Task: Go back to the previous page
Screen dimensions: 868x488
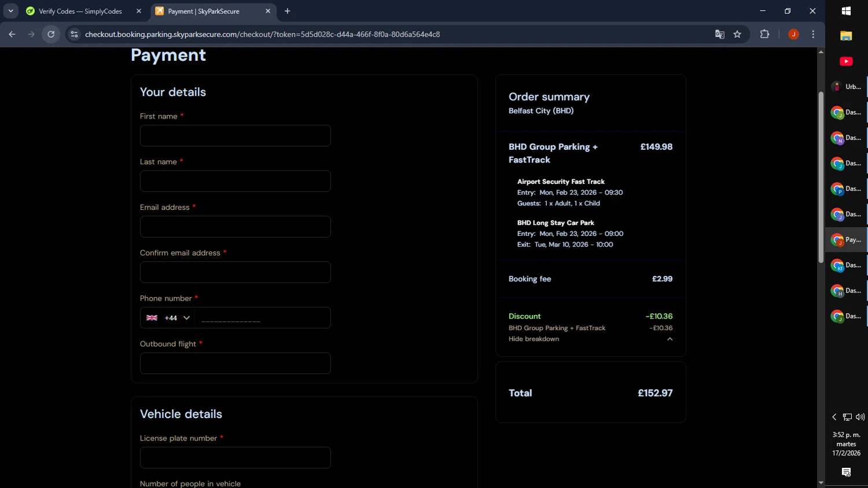Action: [12, 34]
